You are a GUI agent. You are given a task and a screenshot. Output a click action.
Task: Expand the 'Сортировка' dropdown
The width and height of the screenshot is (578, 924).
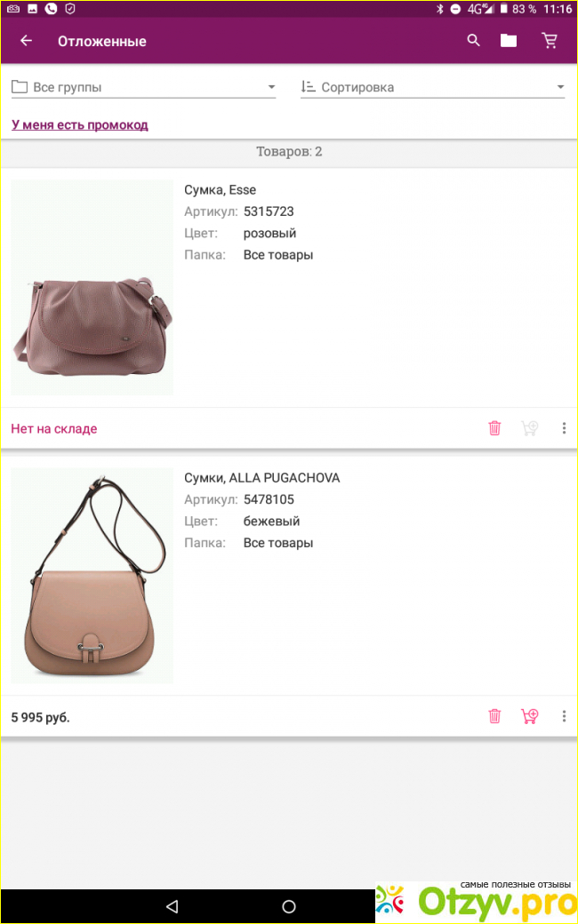coord(432,87)
